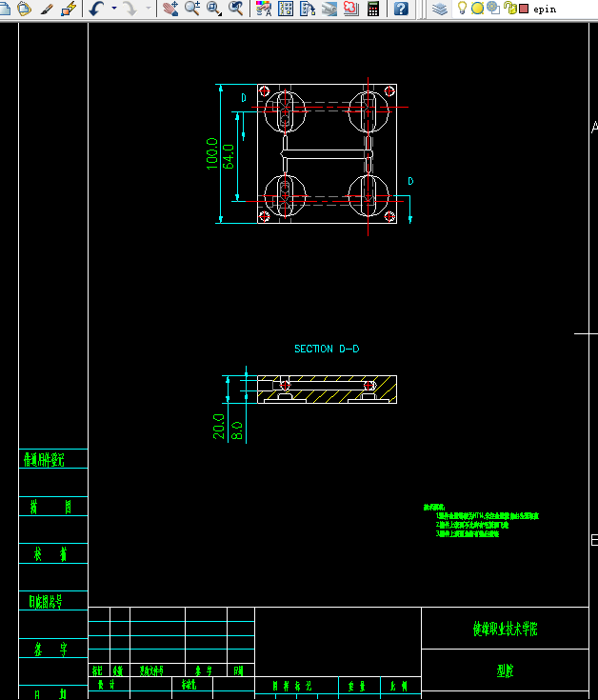Click the red layer color swatch
Image resolution: width=598 pixels, height=700 pixels.
point(524,9)
